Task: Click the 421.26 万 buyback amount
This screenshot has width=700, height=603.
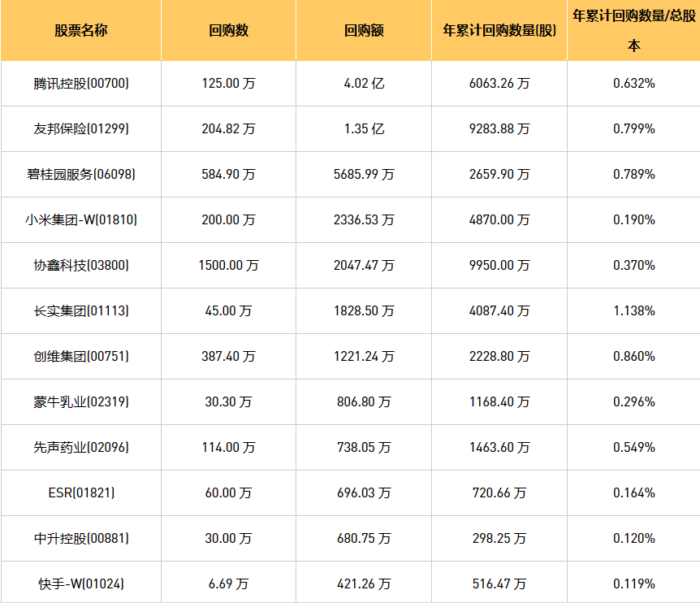Action: pos(364,584)
